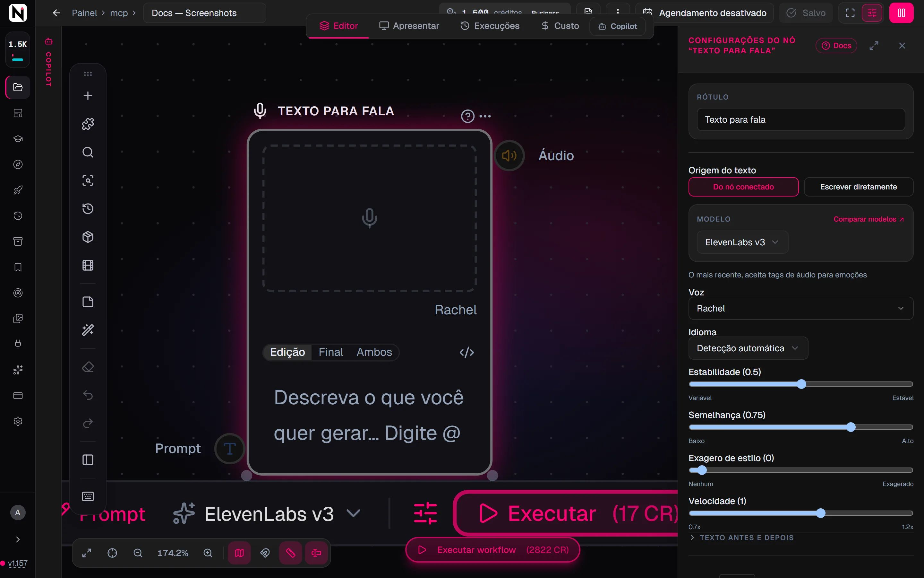Click the Semelhança slider handle
Screen dimensions: 924x578
(x=850, y=427)
